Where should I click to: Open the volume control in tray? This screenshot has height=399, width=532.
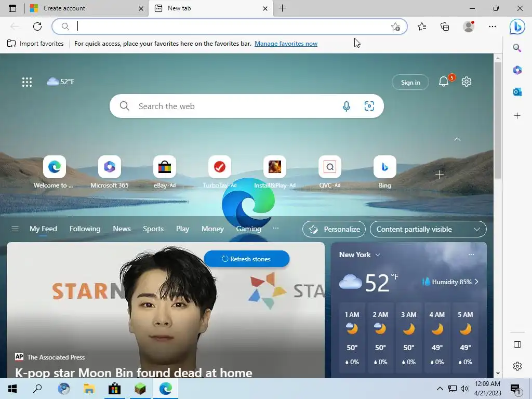(464, 389)
